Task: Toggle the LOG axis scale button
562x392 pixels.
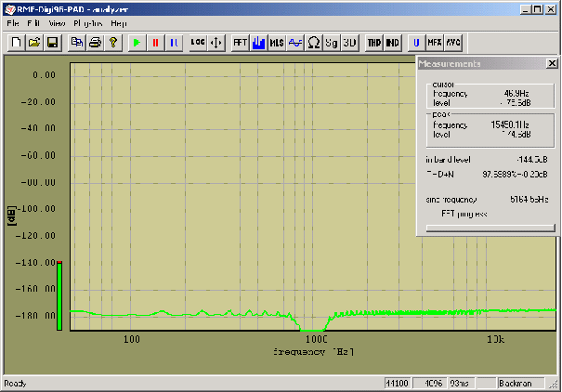Action: 197,42
